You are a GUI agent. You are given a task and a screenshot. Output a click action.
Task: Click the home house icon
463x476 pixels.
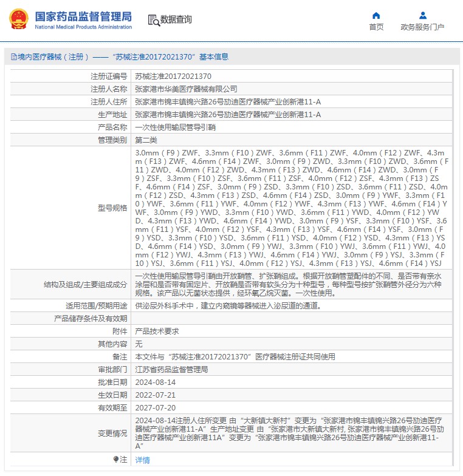tap(376, 16)
